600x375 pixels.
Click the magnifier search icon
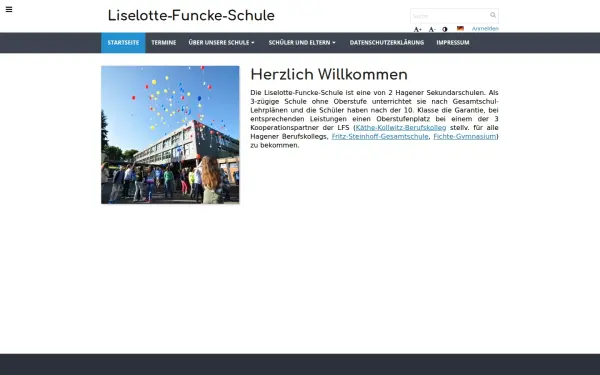pyautogui.click(x=493, y=15)
